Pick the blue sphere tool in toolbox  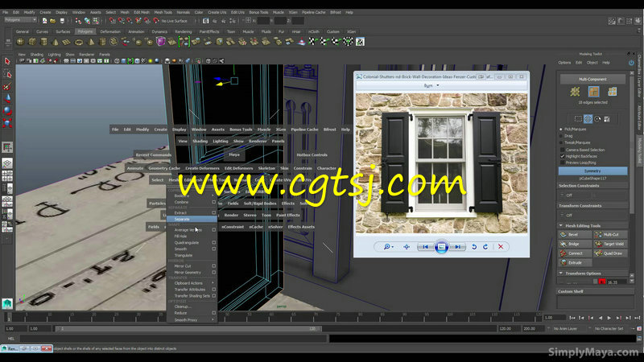7,111
